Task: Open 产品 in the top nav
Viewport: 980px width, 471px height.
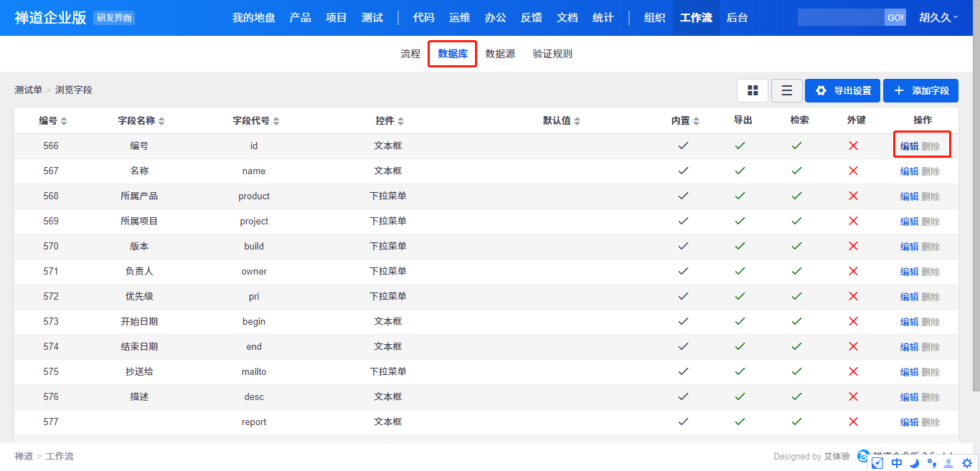Action: pos(300,18)
